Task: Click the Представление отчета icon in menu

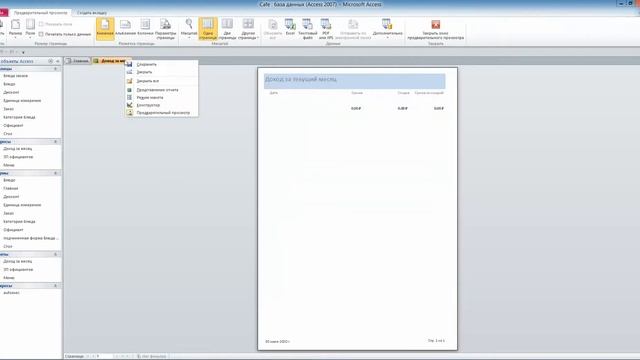Action: (x=129, y=90)
